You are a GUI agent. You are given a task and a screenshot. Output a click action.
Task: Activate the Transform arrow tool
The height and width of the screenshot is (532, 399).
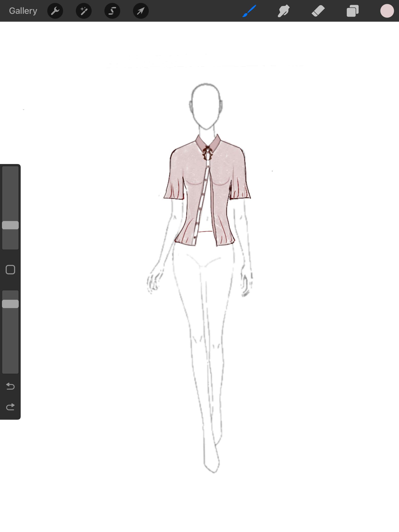[x=141, y=11]
